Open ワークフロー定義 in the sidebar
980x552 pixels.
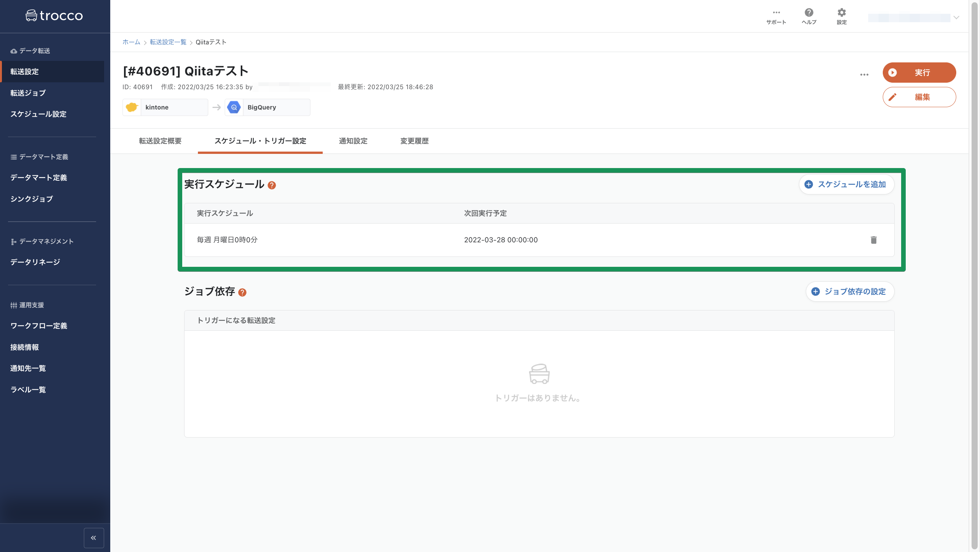(39, 326)
